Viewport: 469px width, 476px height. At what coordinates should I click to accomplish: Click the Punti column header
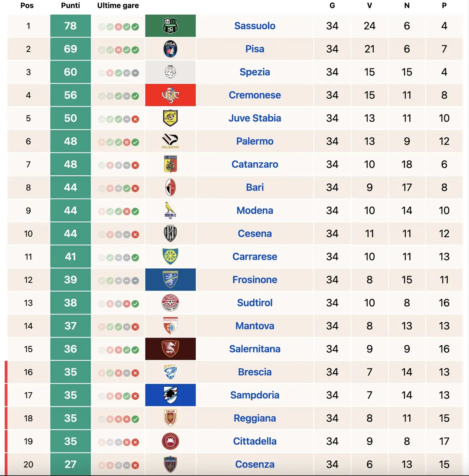click(x=70, y=5)
